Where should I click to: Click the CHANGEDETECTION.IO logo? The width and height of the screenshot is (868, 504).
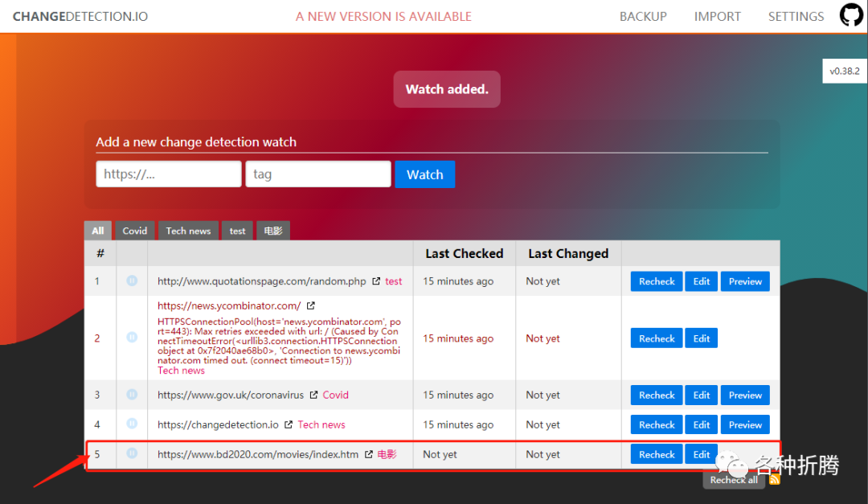[80, 17]
